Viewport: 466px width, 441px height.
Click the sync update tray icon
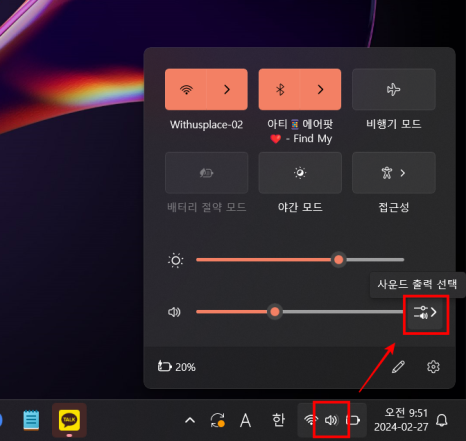218,420
